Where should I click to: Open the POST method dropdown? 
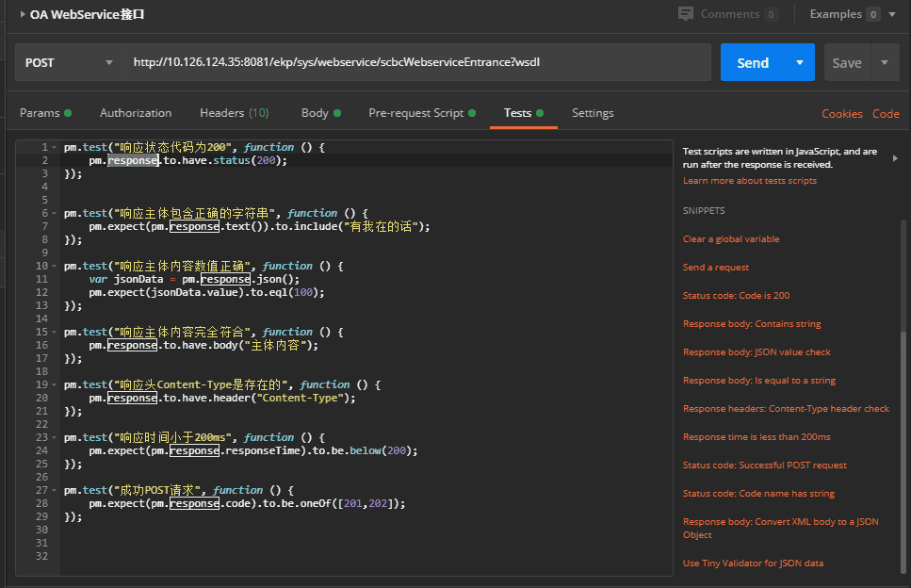pos(69,62)
